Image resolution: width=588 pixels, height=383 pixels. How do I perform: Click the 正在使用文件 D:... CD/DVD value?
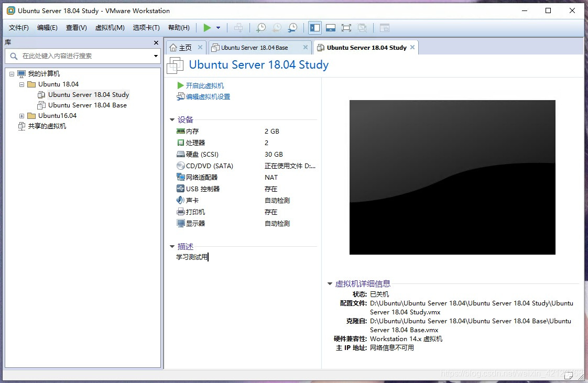[x=290, y=166]
